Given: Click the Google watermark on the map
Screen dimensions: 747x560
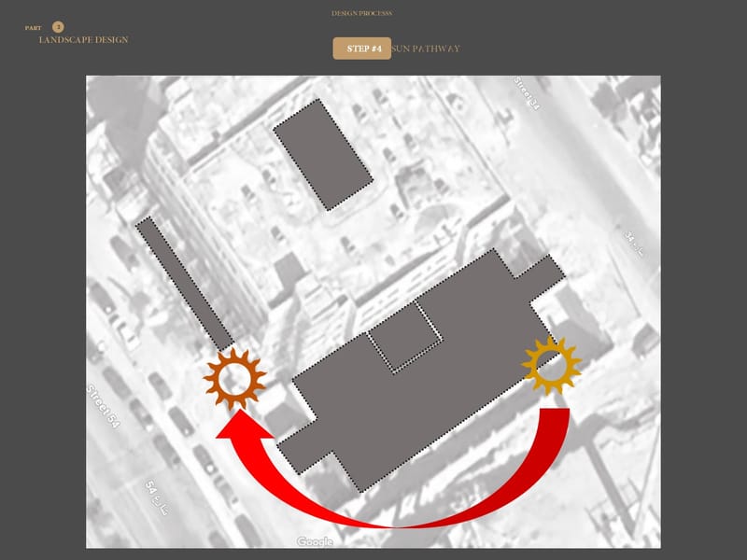Looking at the screenshot, I should coord(315,541).
